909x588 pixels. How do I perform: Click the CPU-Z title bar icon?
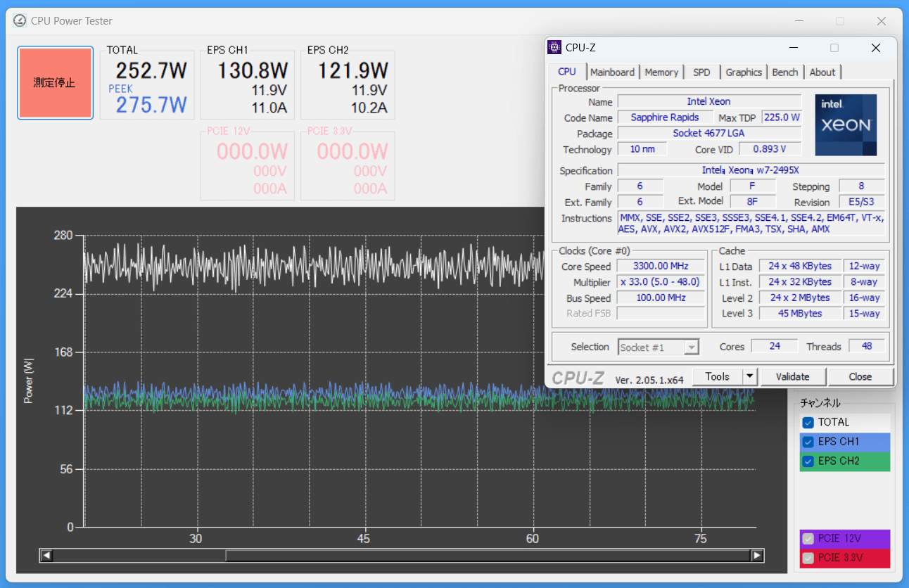pyautogui.click(x=554, y=48)
